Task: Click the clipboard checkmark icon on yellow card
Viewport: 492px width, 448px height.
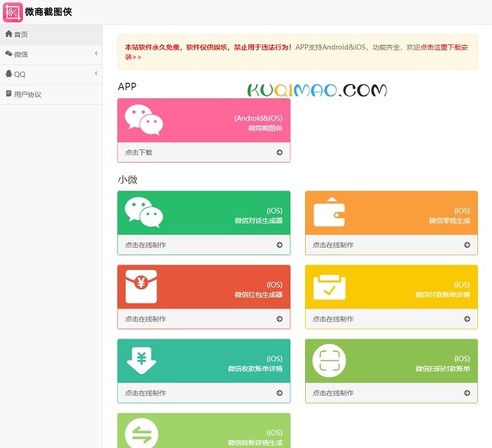Action: (329, 287)
